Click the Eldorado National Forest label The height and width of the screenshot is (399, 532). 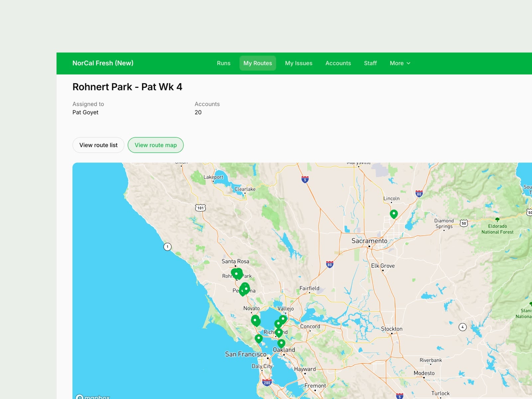pos(497,229)
